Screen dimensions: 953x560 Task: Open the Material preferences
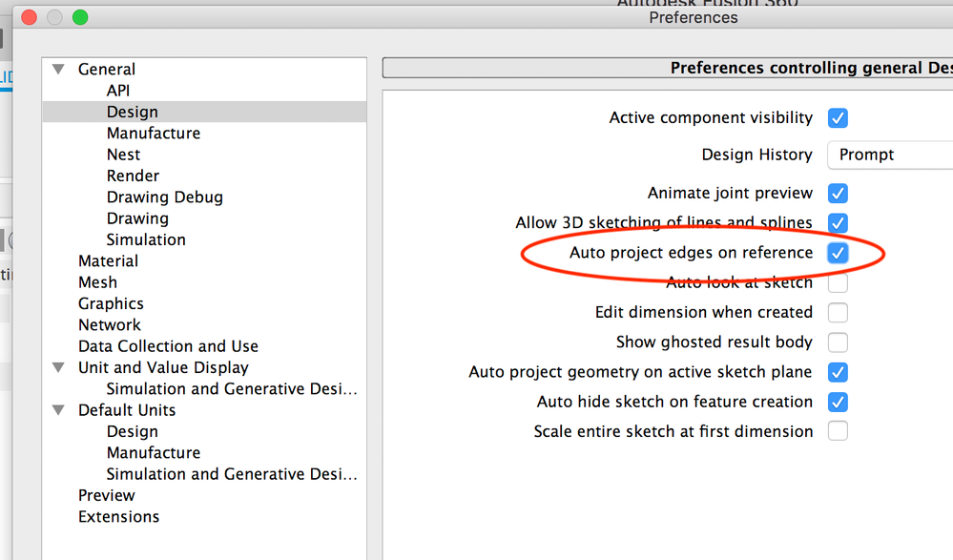click(108, 260)
